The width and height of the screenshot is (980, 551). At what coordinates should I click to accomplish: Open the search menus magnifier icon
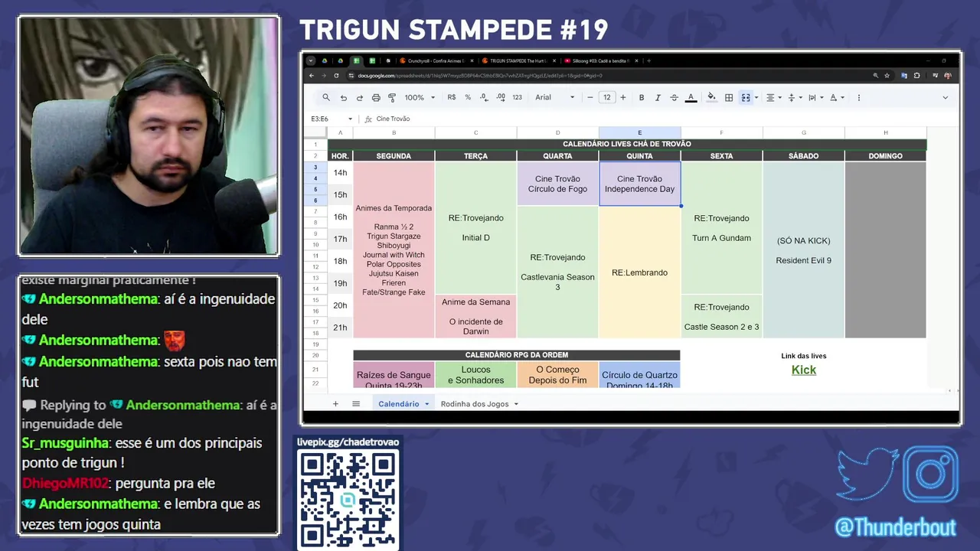(326, 97)
